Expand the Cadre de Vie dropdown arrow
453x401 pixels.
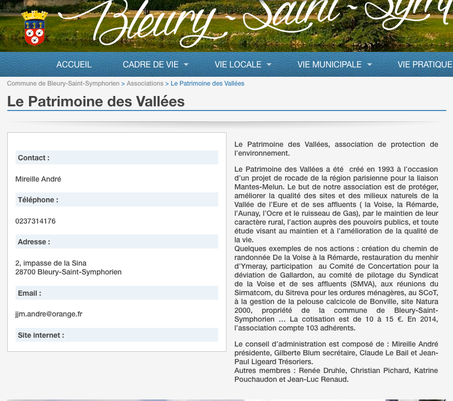pyautogui.click(x=186, y=64)
